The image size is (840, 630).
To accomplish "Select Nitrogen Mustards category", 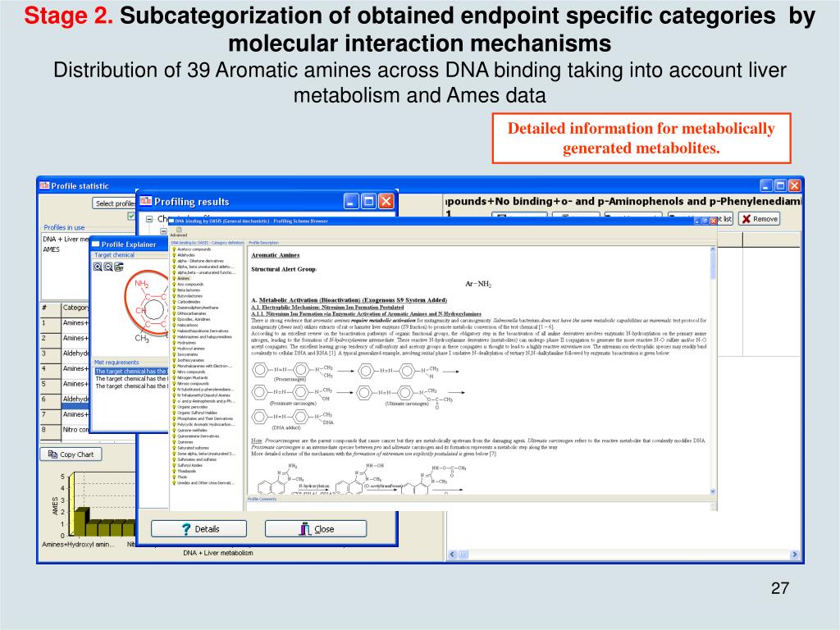I will click(x=192, y=377).
